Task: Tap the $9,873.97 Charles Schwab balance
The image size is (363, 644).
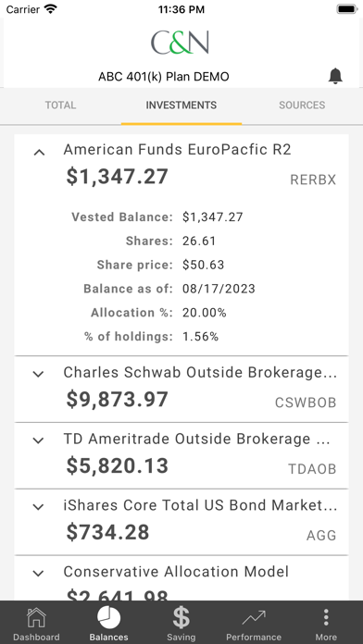Action: tap(118, 400)
